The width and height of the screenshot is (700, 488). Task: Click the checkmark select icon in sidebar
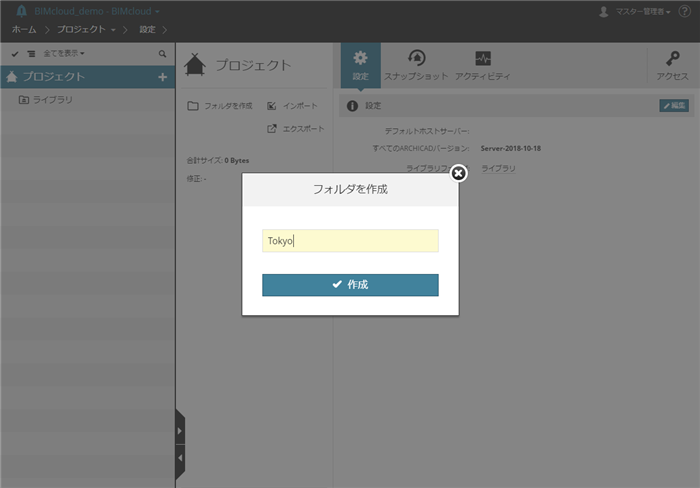click(x=15, y=54)
